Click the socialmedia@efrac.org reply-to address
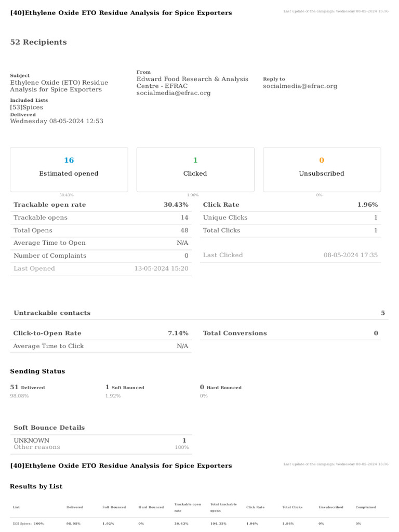Image resolution: width=399 pixels, height=532 pixels. click(x=300, y=86)
